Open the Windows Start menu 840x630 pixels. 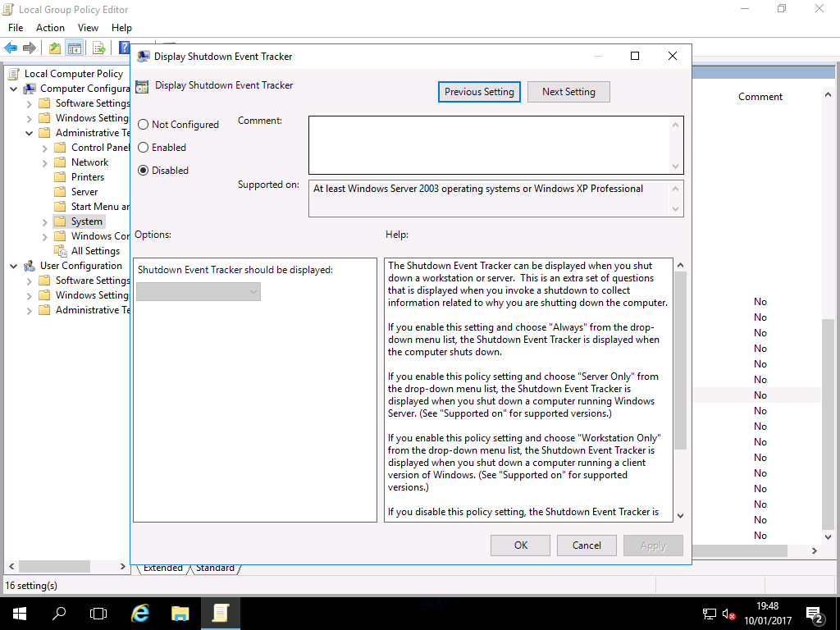[x=20, y=614]
